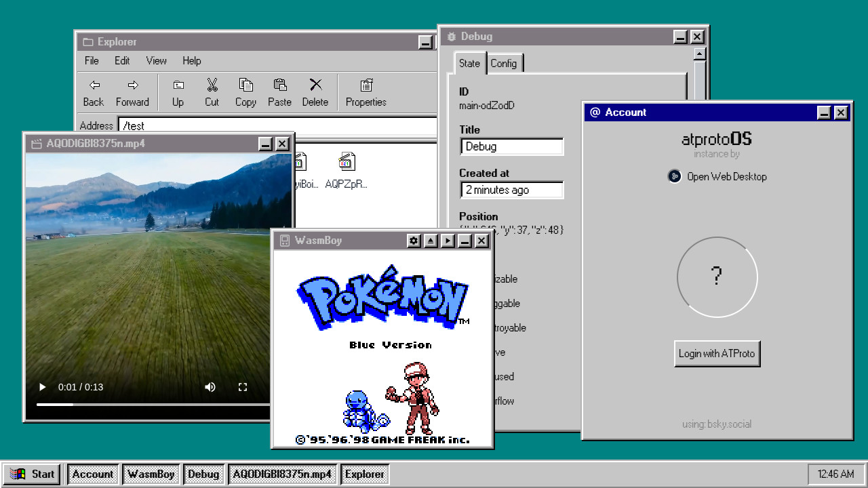Enter fullscreen in the video player
The height and width of the screenshot is (488, 868).
[243, 387]
